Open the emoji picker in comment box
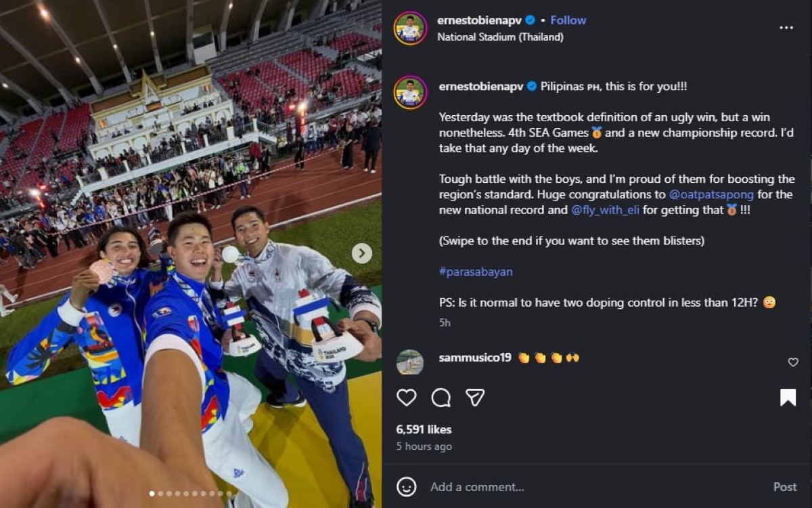Viewport: 812px width, 508px height. [407, 486]
